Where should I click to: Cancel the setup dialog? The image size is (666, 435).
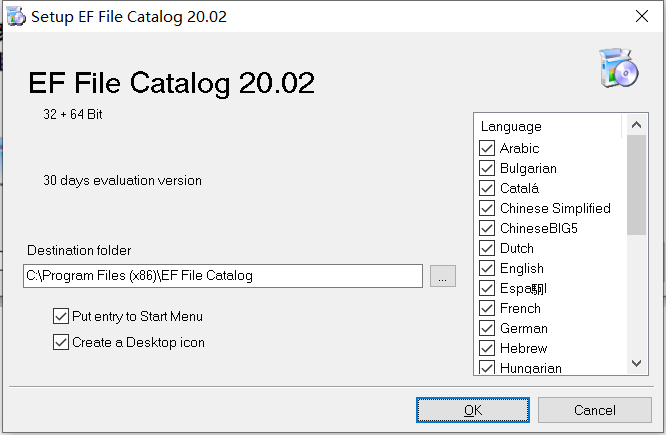(595, 410)
